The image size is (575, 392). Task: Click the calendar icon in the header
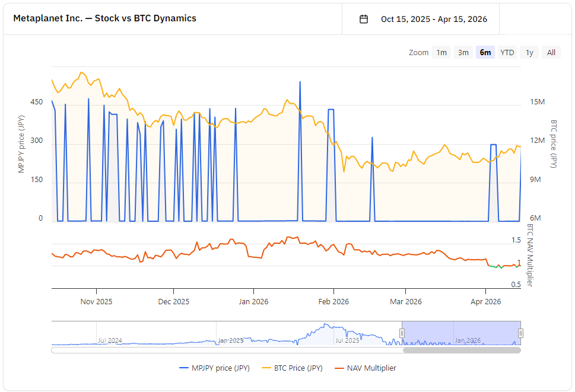pyautogui.click(x=364, y=19)
